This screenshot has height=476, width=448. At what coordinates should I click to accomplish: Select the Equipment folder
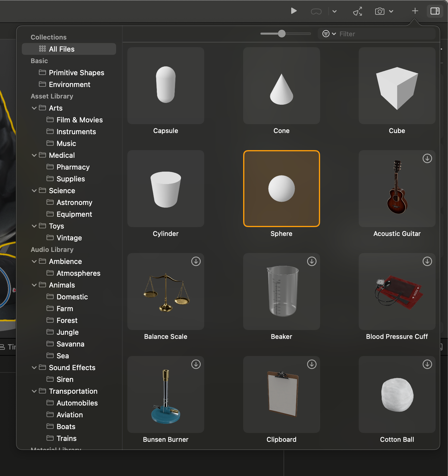click(69, 214)
